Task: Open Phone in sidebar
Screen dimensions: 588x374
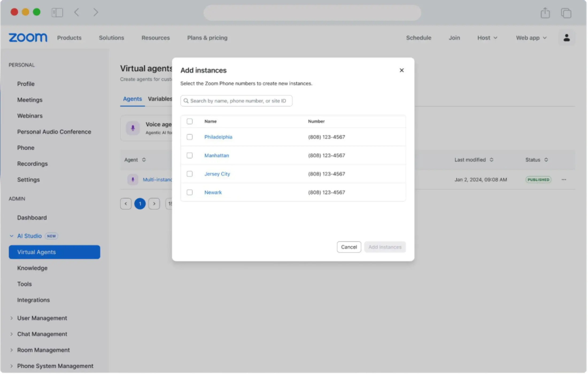Action: 26,148
